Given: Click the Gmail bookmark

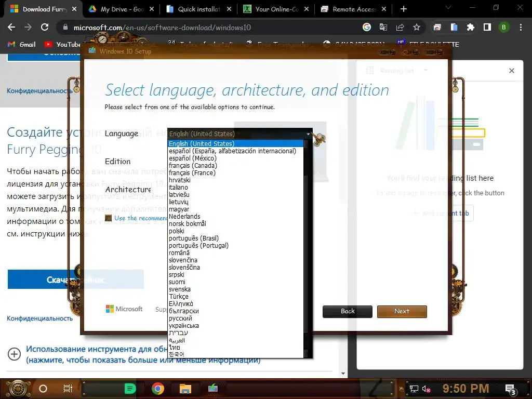Looking at the screenshot, I should tap(22, 45).
